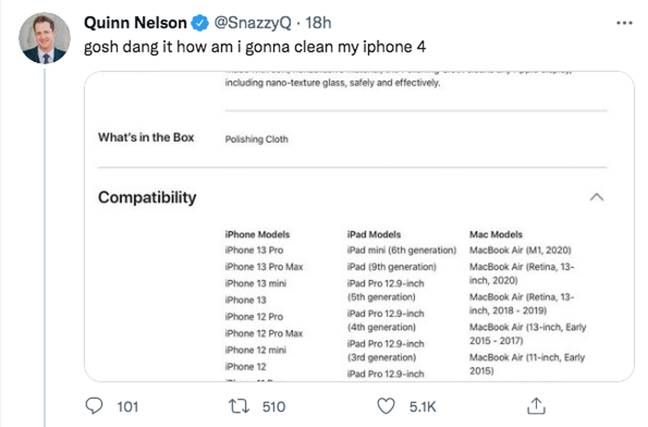Click the tweet text about iphone 4
This screenshot has width=648, height=427.
[x=255, y=47]
